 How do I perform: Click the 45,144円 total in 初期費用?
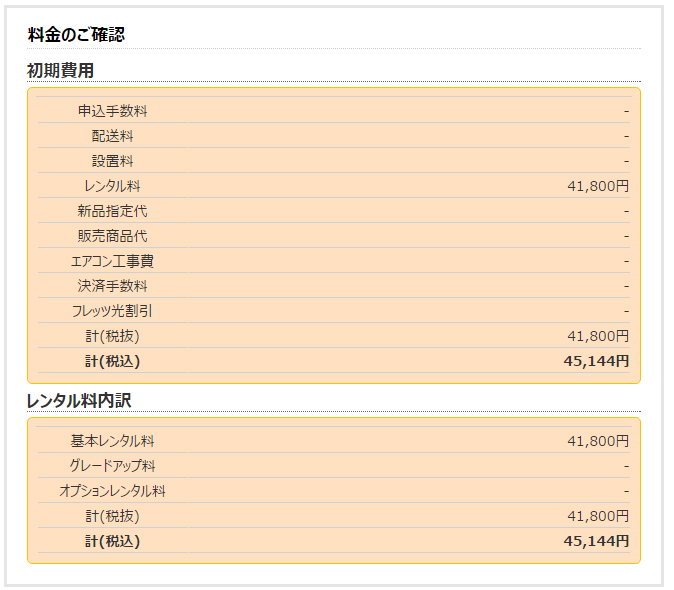(x=596, y=361)
